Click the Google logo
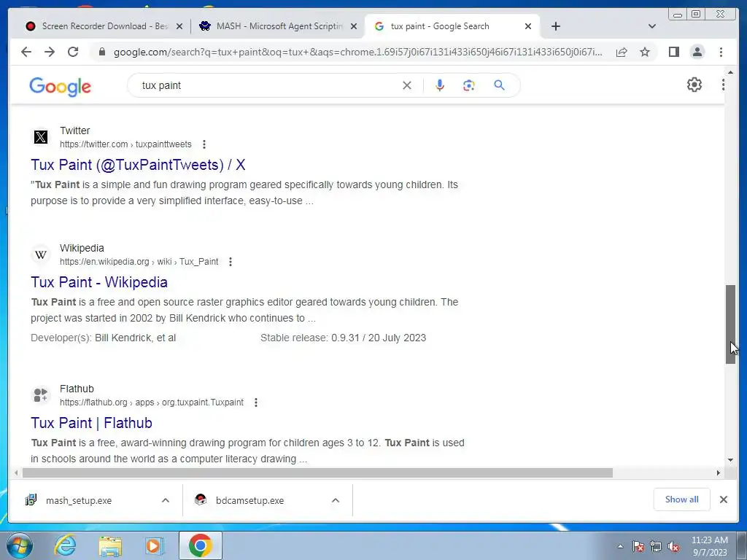 point(60,87)
